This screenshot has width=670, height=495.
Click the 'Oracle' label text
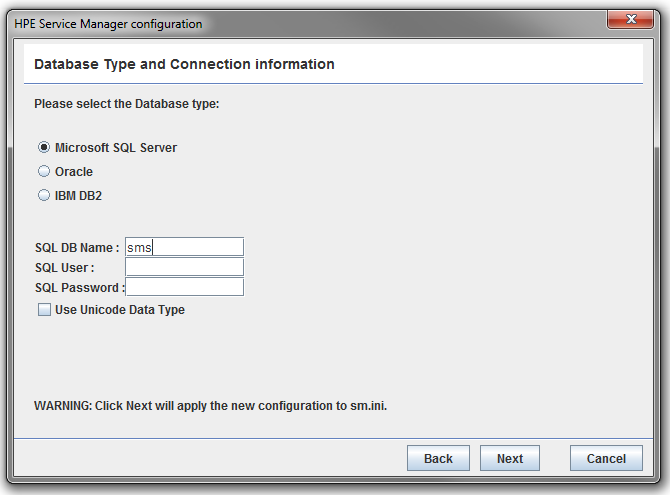pos(74,171)
